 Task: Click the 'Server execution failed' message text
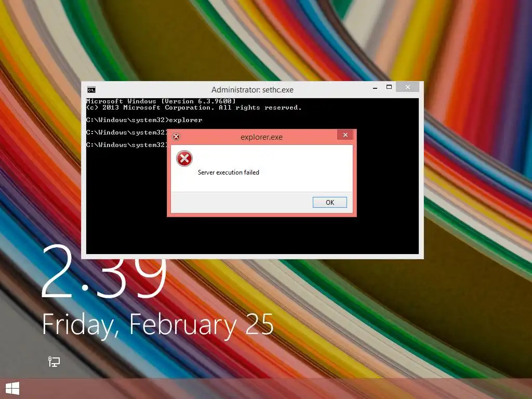(x=229, y=172)
